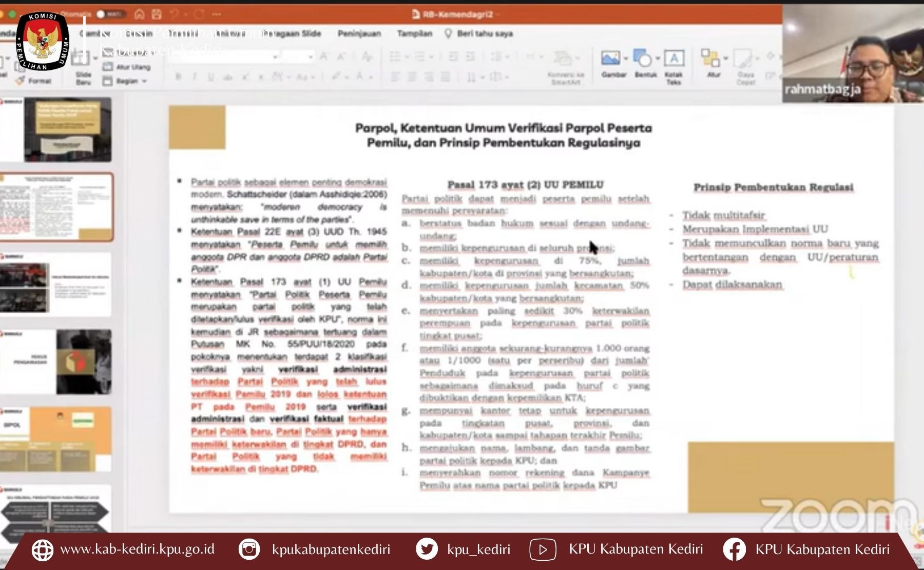Select the first slide thumbnail in the panel

(67, 129)
